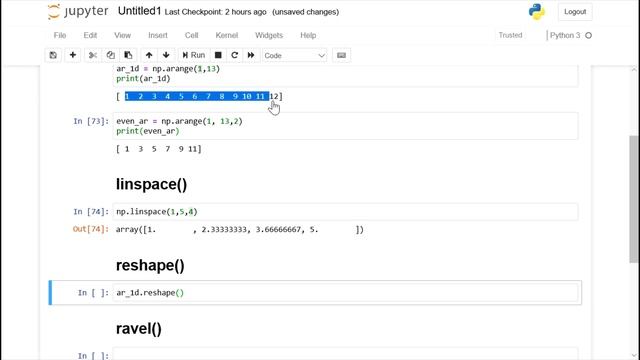This screenshot has width=640, height=360.
Task: Click the empty cell under ravel()
Action: pyautogui.click(x=345, y=354)
